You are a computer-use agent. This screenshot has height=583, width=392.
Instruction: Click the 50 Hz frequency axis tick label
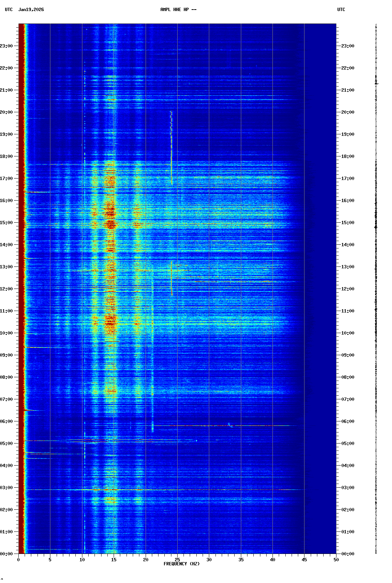click(x=336, y=560)
